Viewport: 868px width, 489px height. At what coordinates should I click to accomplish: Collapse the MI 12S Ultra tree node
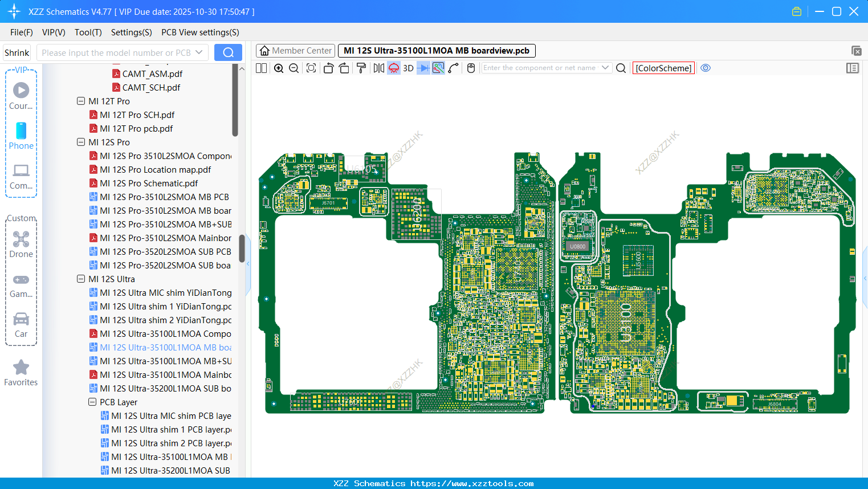point(81,279)
